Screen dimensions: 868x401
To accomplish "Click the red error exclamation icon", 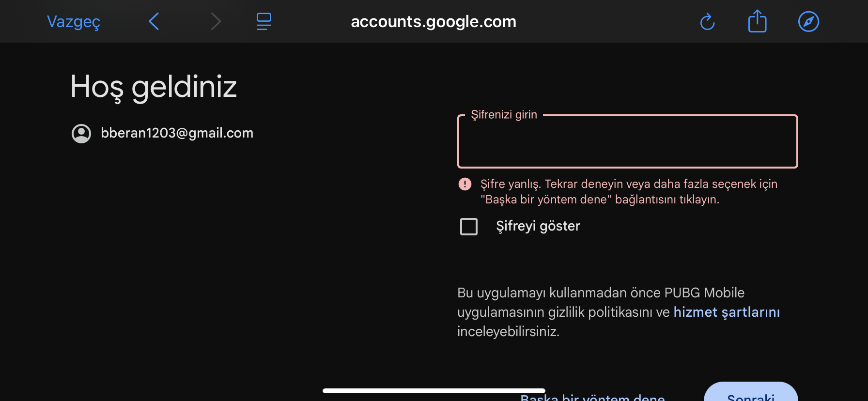I will pos(465,184).
